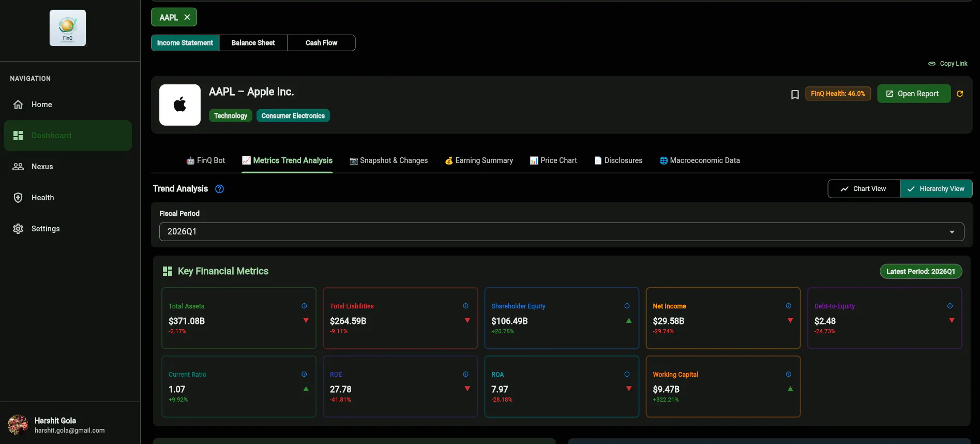Viewport: 980px width, 444px height.
Task: Click the Health shield icon
Action: click(18, 198)
